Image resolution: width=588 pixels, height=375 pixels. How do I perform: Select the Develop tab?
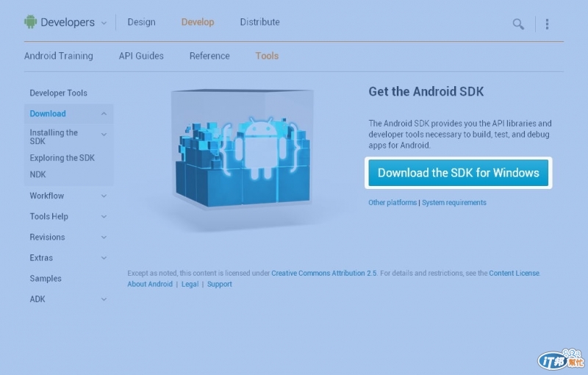(x=198, y=22)
